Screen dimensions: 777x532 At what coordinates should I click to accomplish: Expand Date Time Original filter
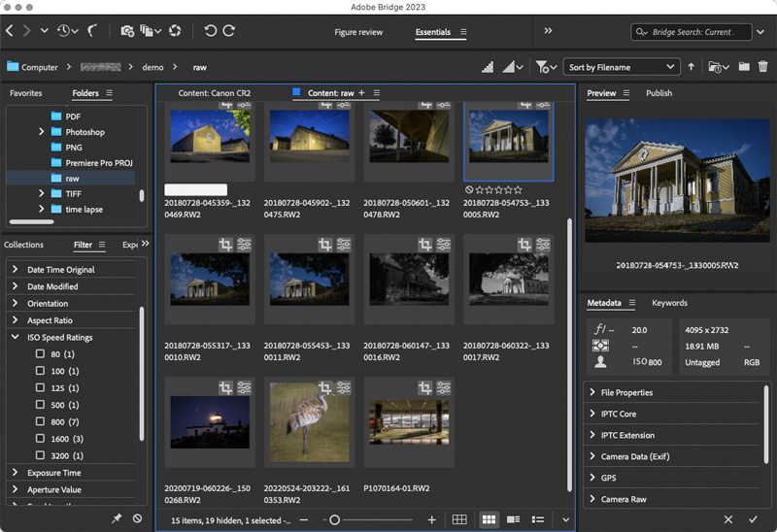(x=15, y=269)
